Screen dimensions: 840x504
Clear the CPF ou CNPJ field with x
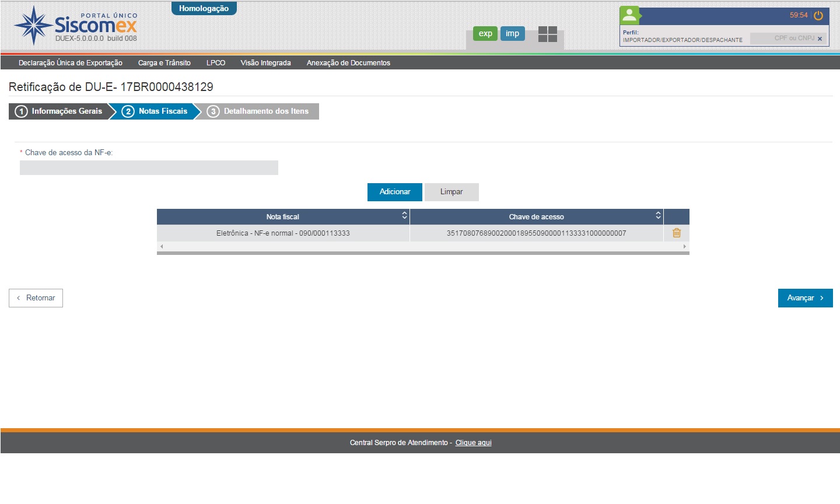(x=820, y=39)
